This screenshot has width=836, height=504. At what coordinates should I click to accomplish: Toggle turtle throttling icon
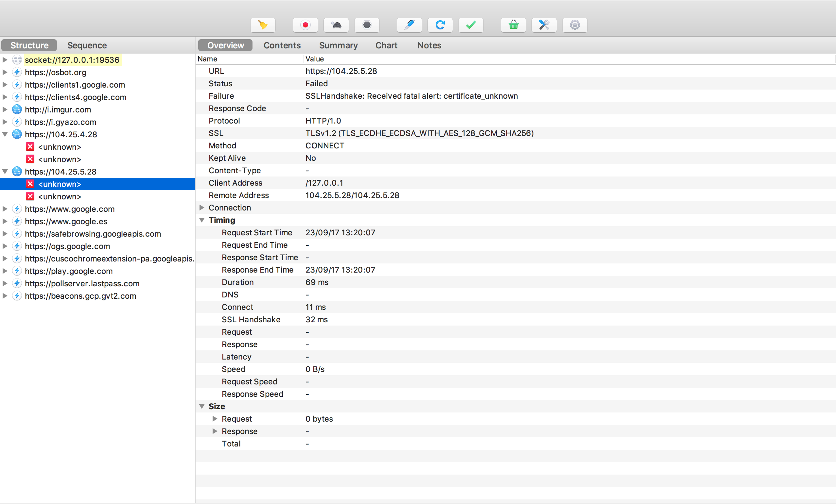[x=336, y=25]
